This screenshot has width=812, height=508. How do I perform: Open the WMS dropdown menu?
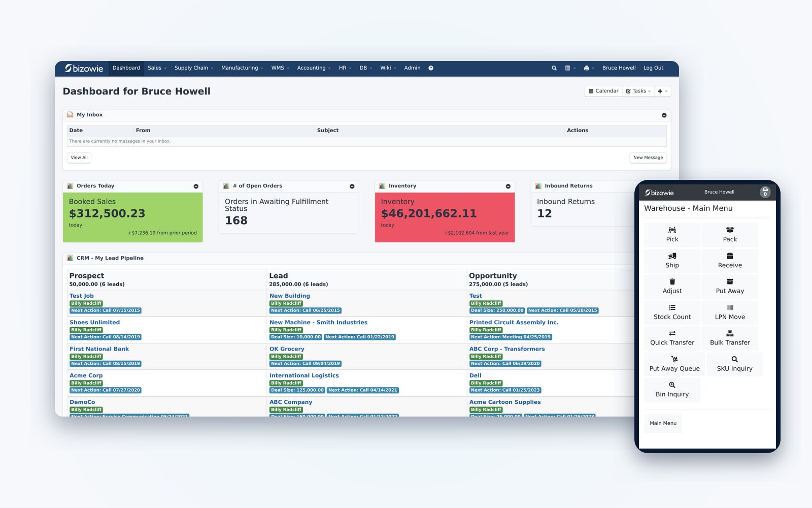[280, 68]
